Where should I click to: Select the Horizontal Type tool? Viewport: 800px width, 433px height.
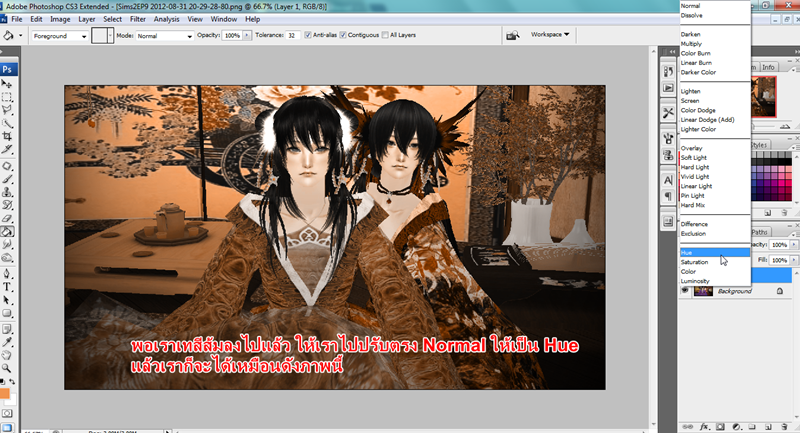pos(7,287)
